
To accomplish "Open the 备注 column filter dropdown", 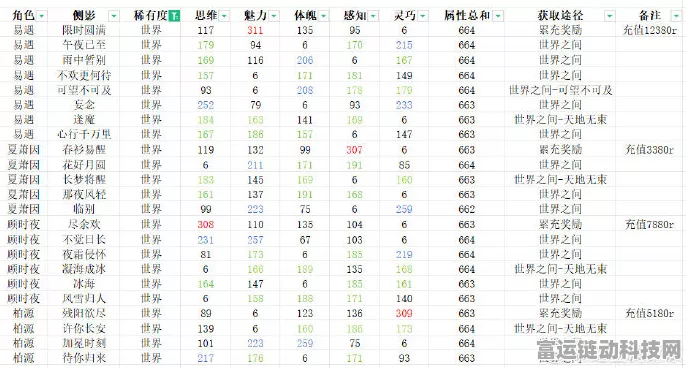I will pos(675,16).
